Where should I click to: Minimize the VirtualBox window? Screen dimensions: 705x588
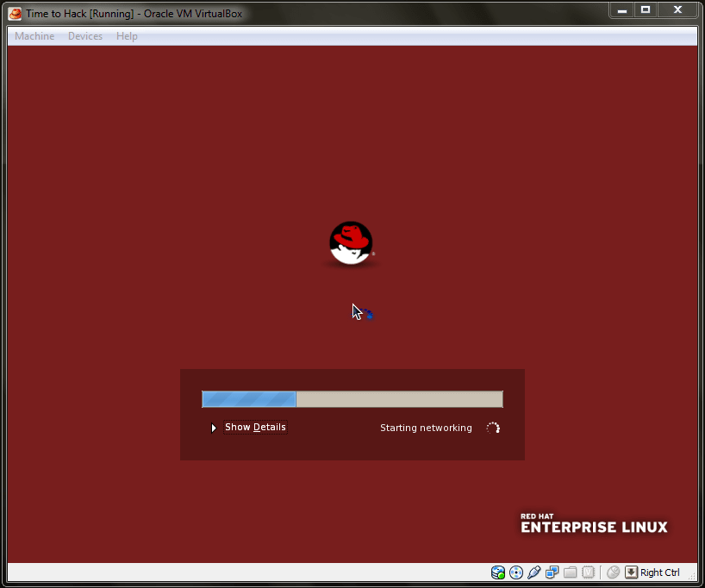tap(622, 10)
